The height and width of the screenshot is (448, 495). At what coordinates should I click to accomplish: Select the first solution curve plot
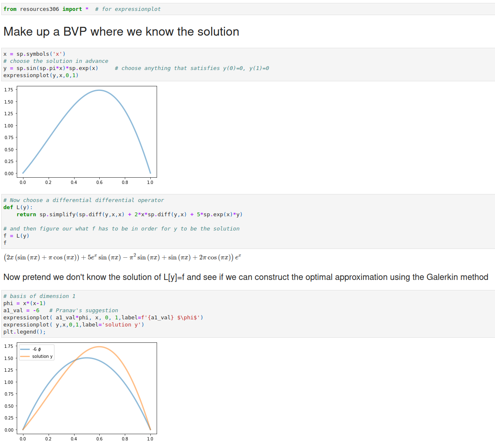tap(87, 131)
